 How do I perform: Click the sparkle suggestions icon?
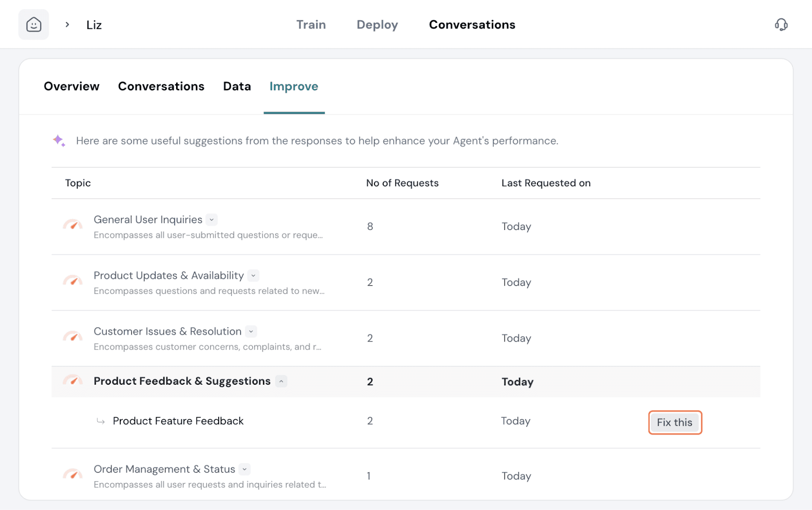click(x=59, y=141)
